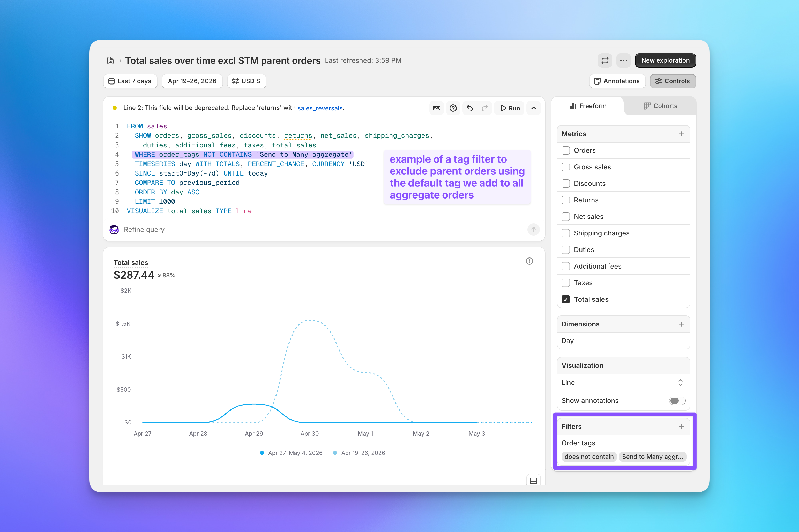Screen dimensions: 799x532
Task: Check the Taxes metric
Action: [566, 283]
